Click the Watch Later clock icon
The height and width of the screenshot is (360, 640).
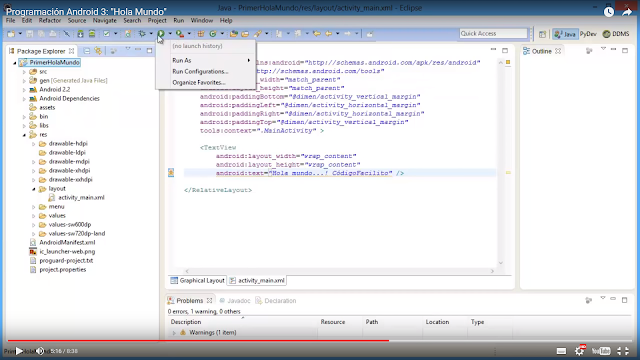(609, 12)
